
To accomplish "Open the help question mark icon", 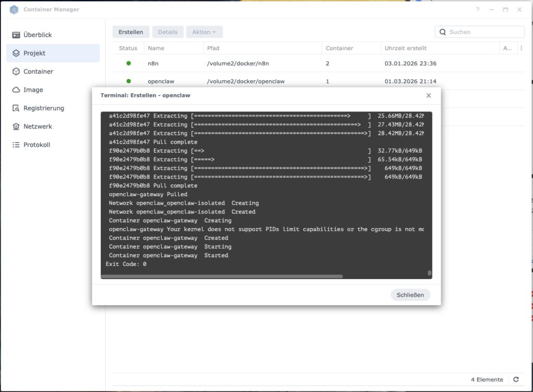I will [477, 10].
